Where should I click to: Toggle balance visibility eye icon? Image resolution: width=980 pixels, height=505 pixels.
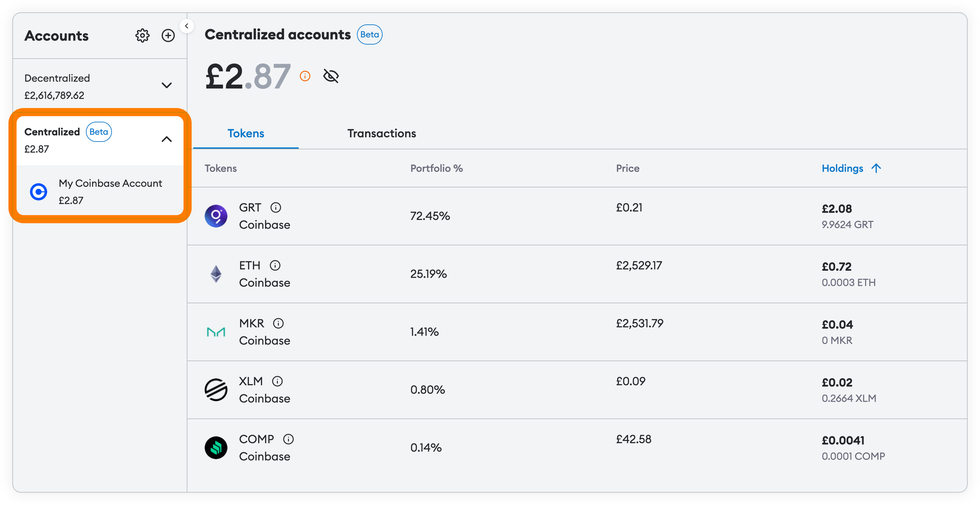(331, 76)
